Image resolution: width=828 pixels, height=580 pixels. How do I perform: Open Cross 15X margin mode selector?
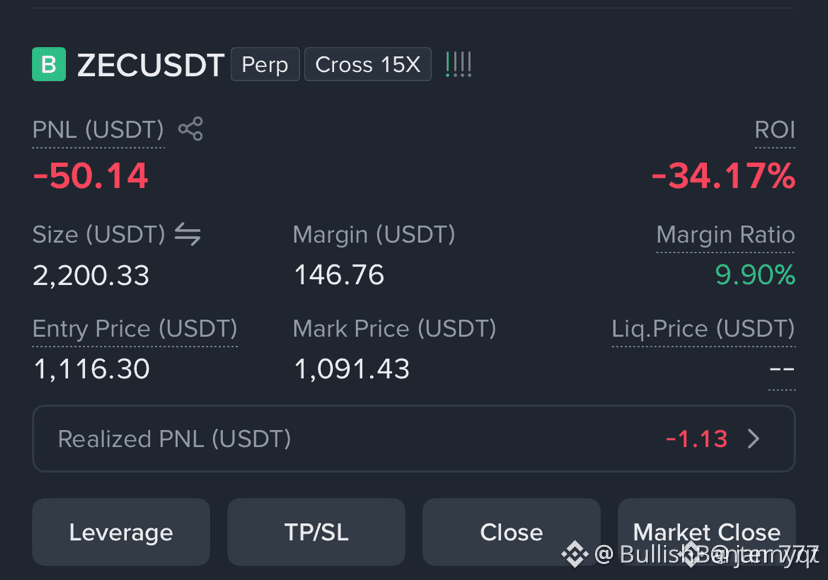368,64
